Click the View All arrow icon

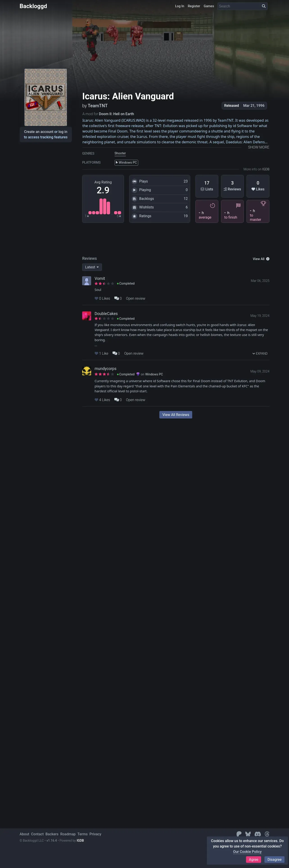(268, 259)
